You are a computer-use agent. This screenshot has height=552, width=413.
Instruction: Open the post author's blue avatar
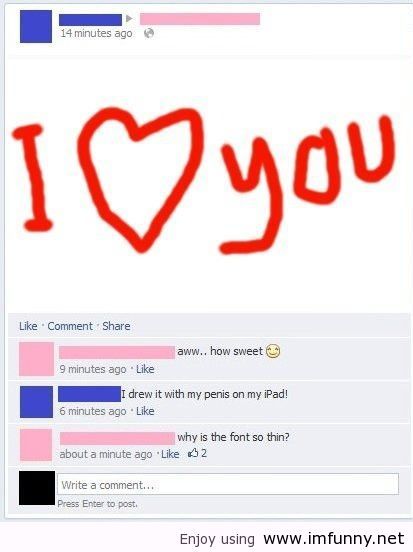tap(36, 26)
